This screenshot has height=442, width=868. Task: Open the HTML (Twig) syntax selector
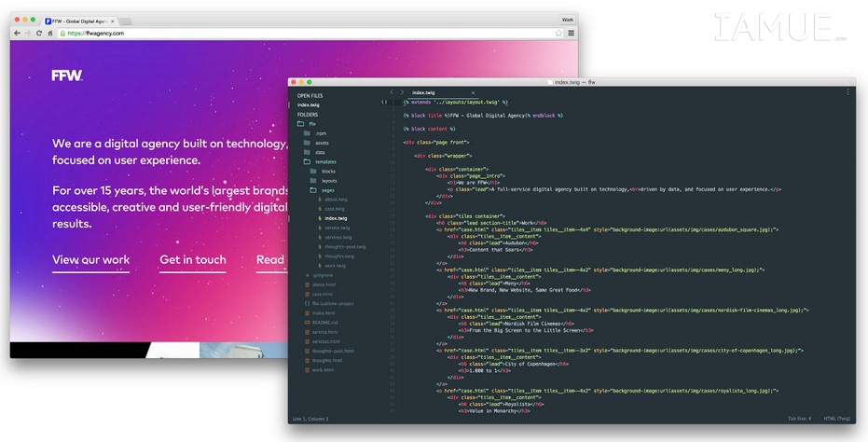(836, 419)
